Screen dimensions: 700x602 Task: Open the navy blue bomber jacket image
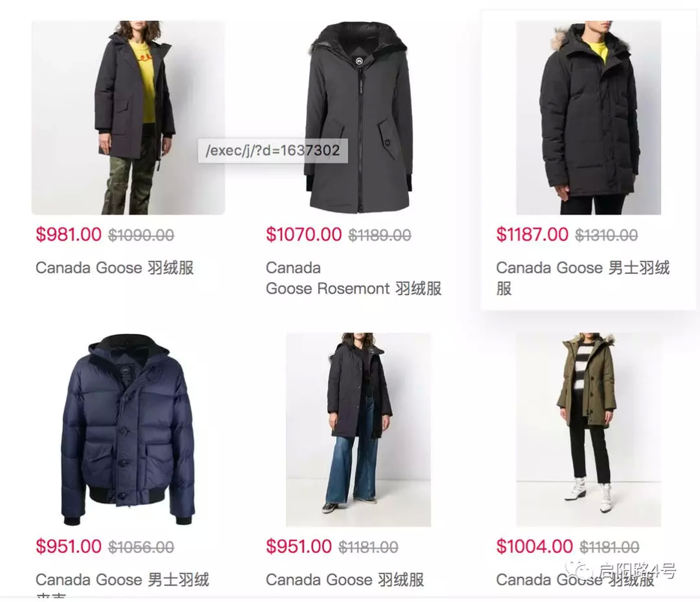coord(128,430)
